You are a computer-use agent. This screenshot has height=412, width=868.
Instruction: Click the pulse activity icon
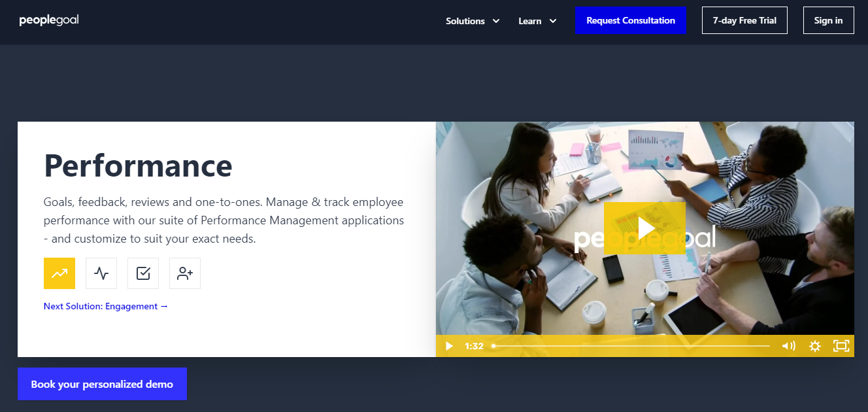pos(101,273)
